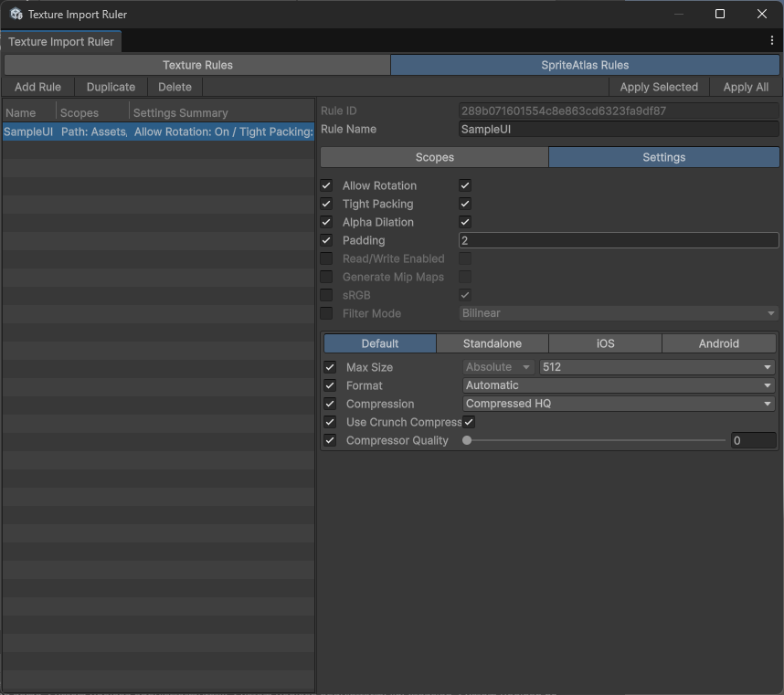Click the Rule ID field
Screen dimensions: 784x695
click(x=619, y=111)
